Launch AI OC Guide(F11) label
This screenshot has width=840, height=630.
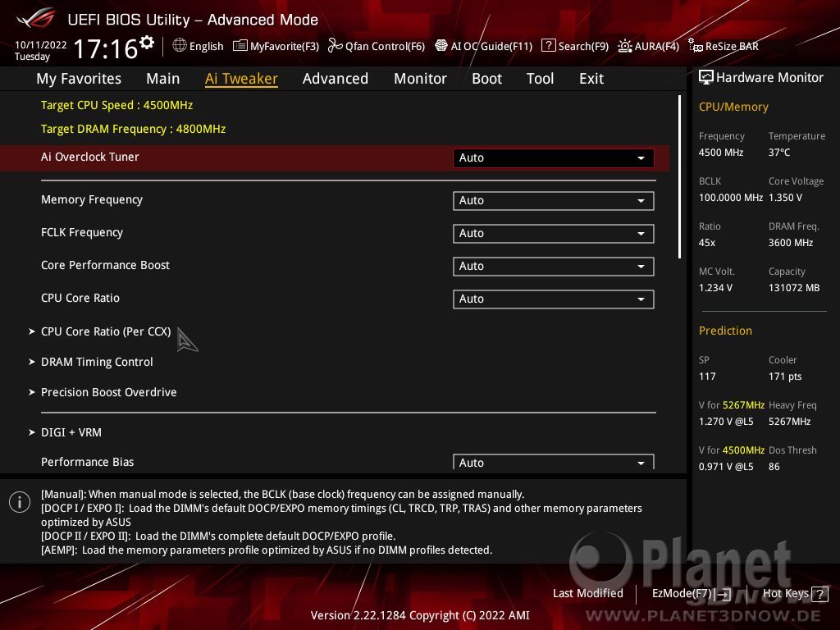click(x=492, y=47)
